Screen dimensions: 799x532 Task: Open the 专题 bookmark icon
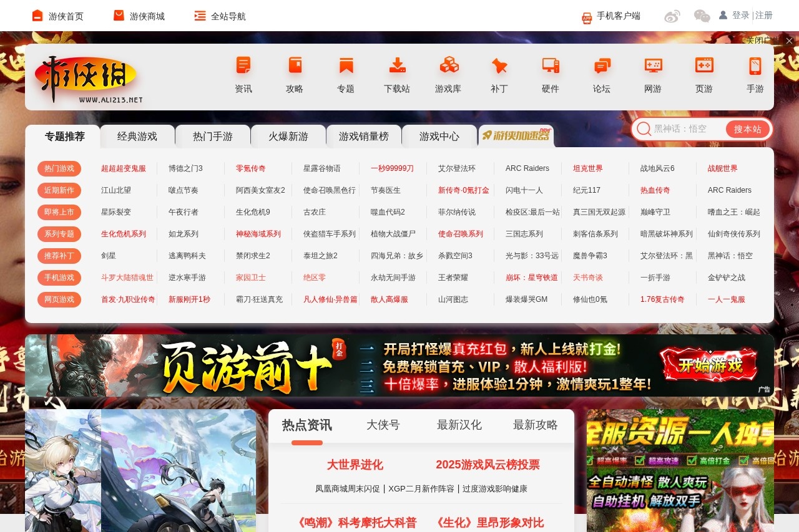[346, 65]
